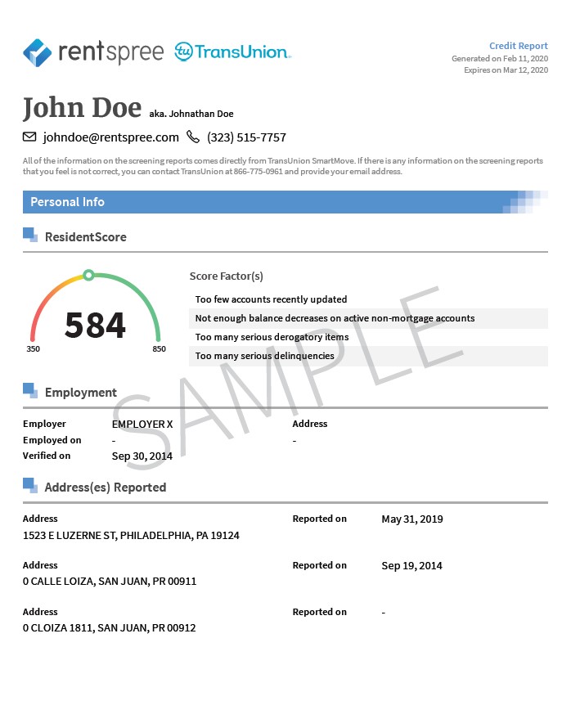Click the Address label in Employment section
Viewport: 571px width, 728px height.
(x=310, y=424)
